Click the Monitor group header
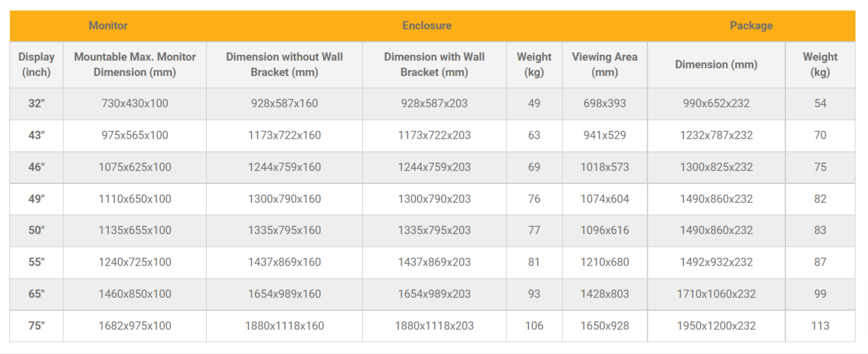This screenshot has width=868, height=354. pyautogui.click(x=108, y=25)
